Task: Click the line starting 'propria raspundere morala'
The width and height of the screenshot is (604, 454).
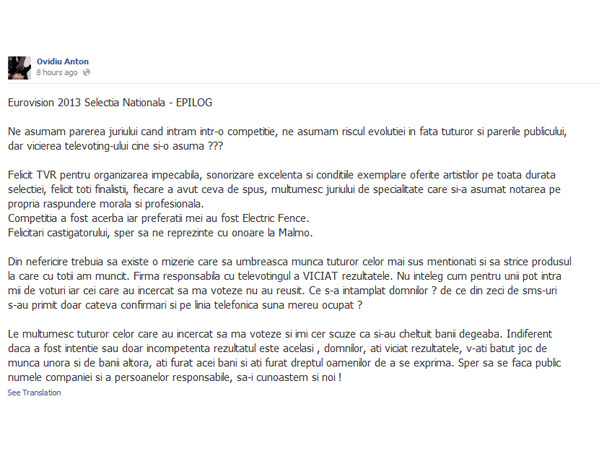Action: 106,204
